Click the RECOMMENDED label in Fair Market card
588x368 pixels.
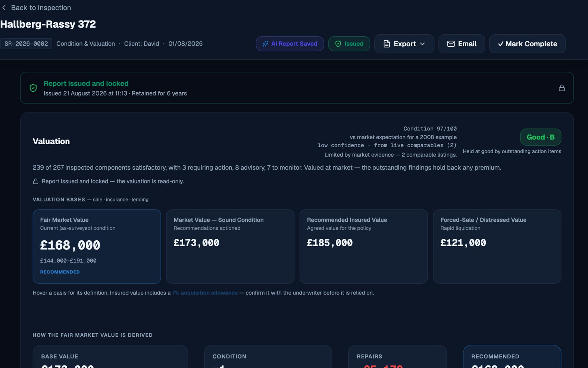click(x=60, y=272)
